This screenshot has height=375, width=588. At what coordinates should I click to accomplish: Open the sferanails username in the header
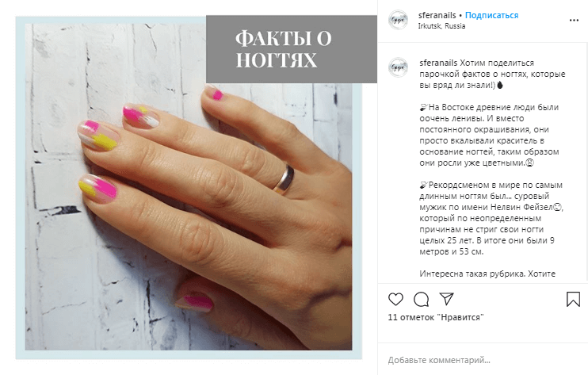(437, 15)
